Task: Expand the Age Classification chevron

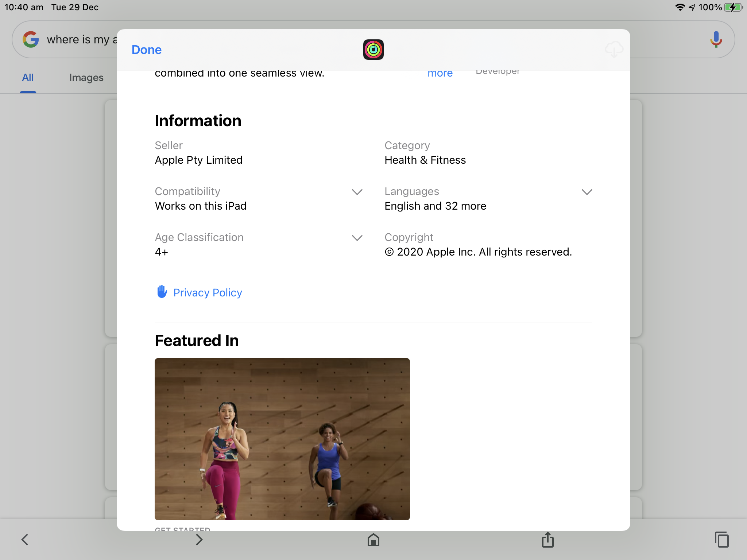Action: coord(357,238)
